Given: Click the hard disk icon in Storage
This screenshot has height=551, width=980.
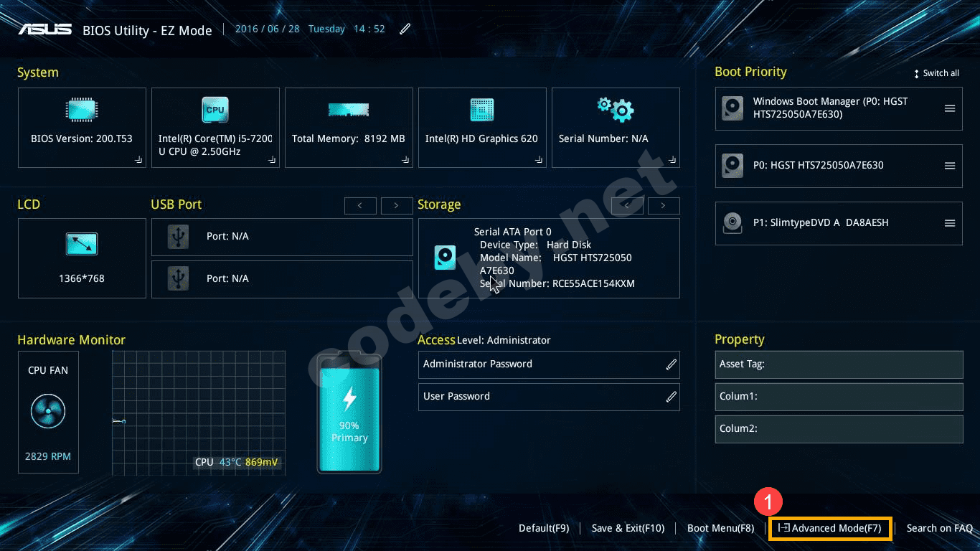Looking at the screenshot, I should (445, 258).
